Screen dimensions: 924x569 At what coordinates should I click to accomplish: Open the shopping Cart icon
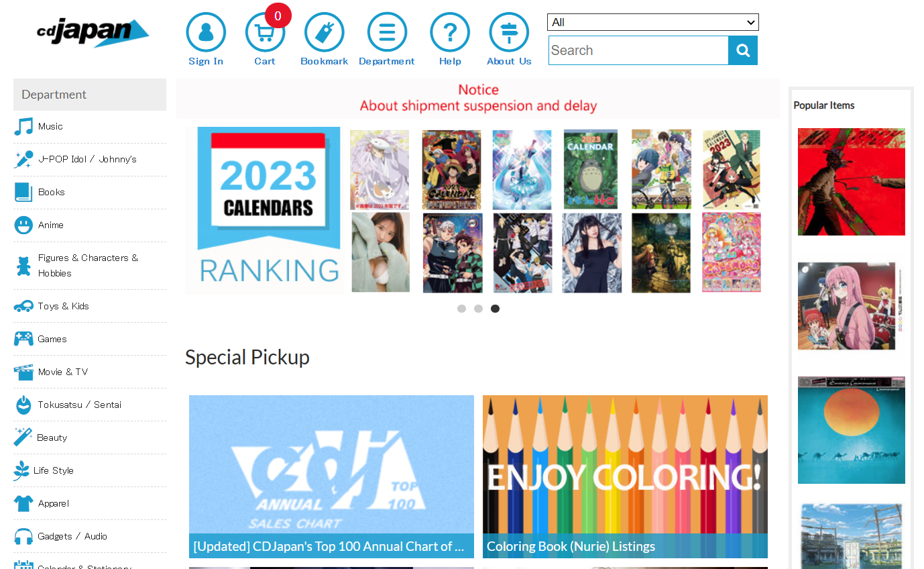265,32
